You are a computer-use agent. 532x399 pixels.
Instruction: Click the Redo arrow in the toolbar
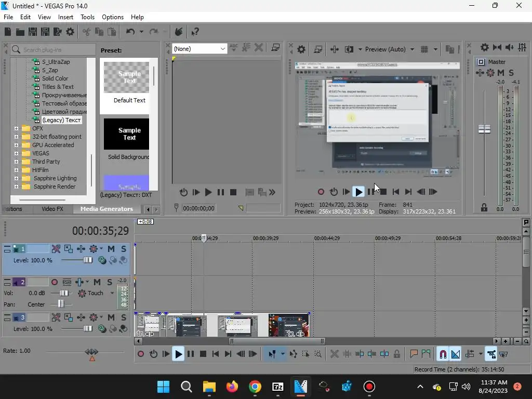(x=154, y=32)
